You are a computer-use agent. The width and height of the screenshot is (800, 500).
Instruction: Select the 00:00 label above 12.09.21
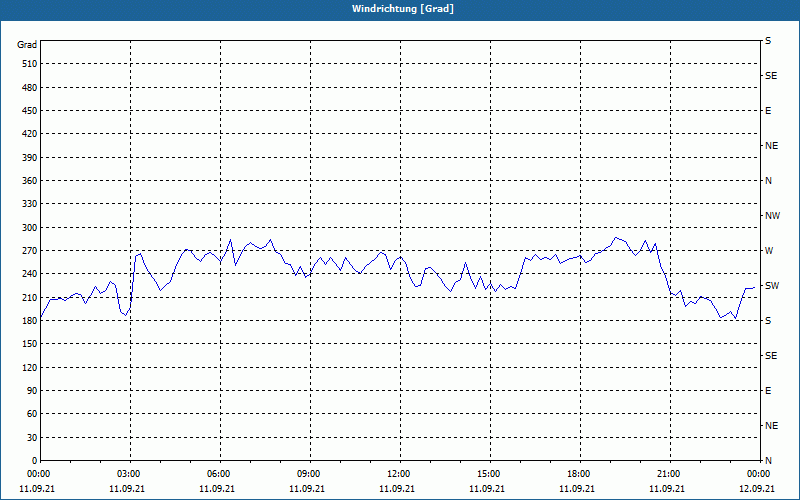click(x=758, y=474)
